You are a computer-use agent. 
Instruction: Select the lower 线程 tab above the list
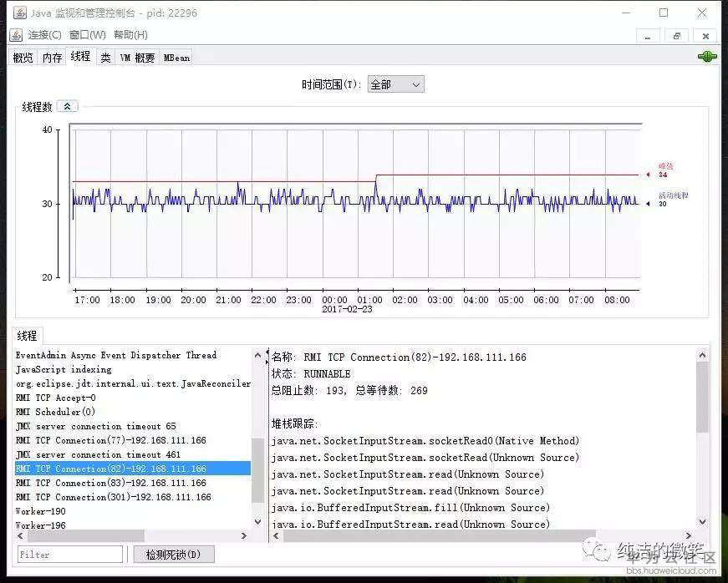pos(27,335)
